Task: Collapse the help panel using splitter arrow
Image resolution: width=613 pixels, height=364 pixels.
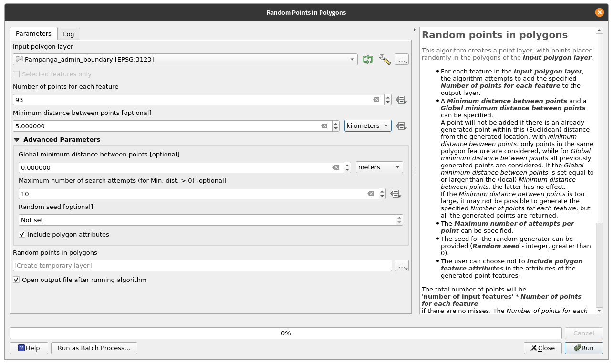Action: [414, 30]
